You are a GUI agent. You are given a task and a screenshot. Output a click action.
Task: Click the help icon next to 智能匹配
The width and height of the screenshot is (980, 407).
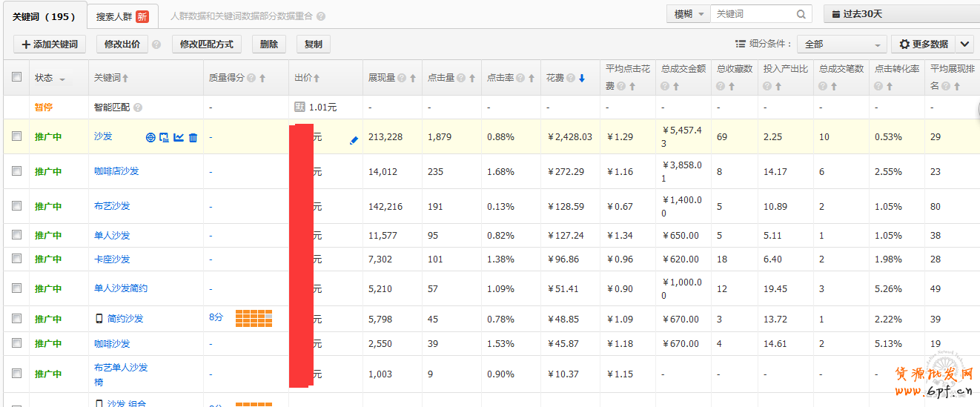pyautogui.click(x=138, y=107)
